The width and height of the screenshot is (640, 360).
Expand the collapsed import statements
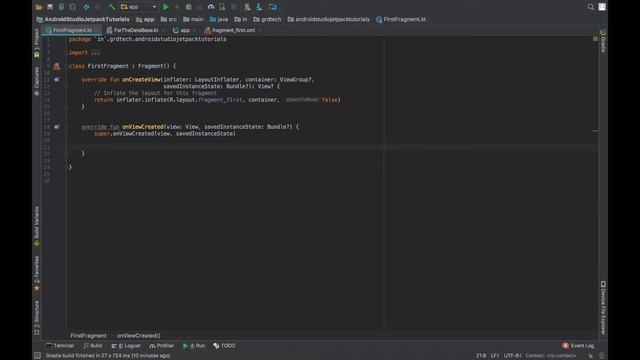96,53
